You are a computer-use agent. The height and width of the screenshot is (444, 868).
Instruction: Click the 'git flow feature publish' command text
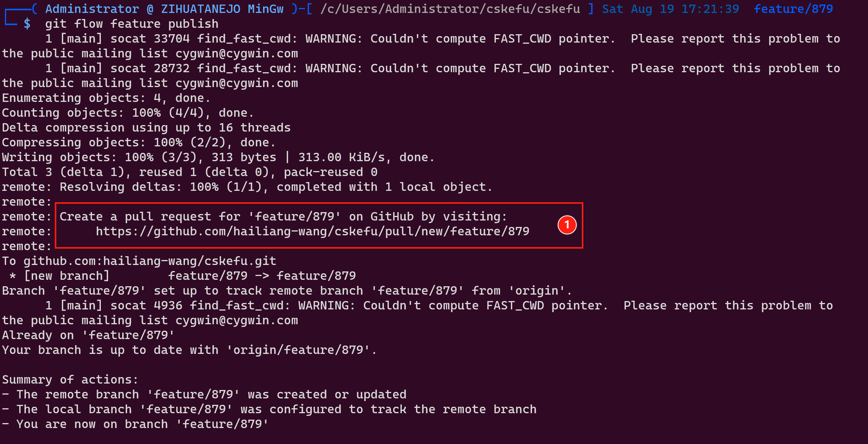(132, 24)
